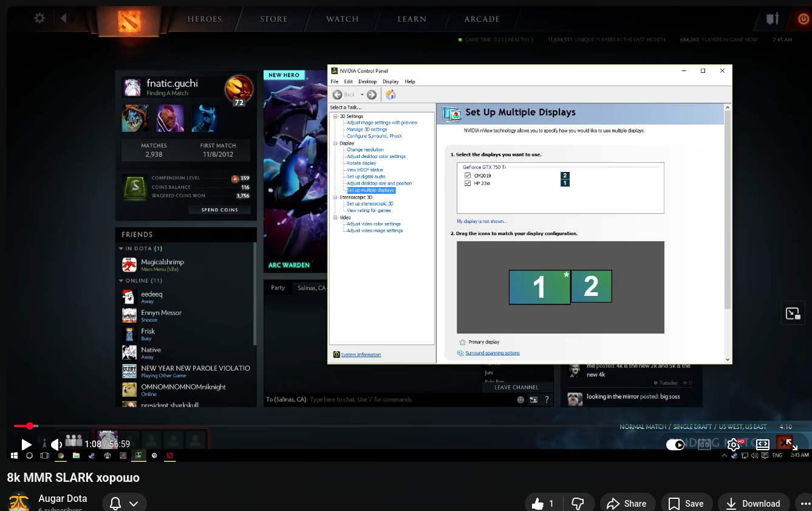Open the Dota 2 Arcade tab

click(x=482, y=19)
